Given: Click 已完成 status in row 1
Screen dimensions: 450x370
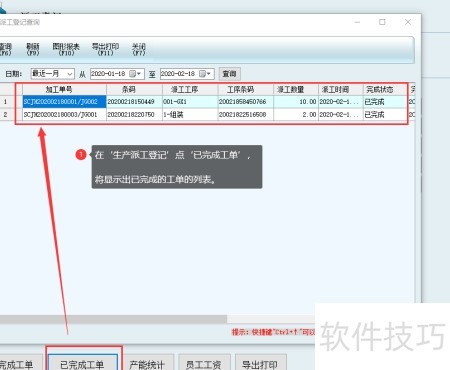Looking at the screenshot, I should coord(385,102).
